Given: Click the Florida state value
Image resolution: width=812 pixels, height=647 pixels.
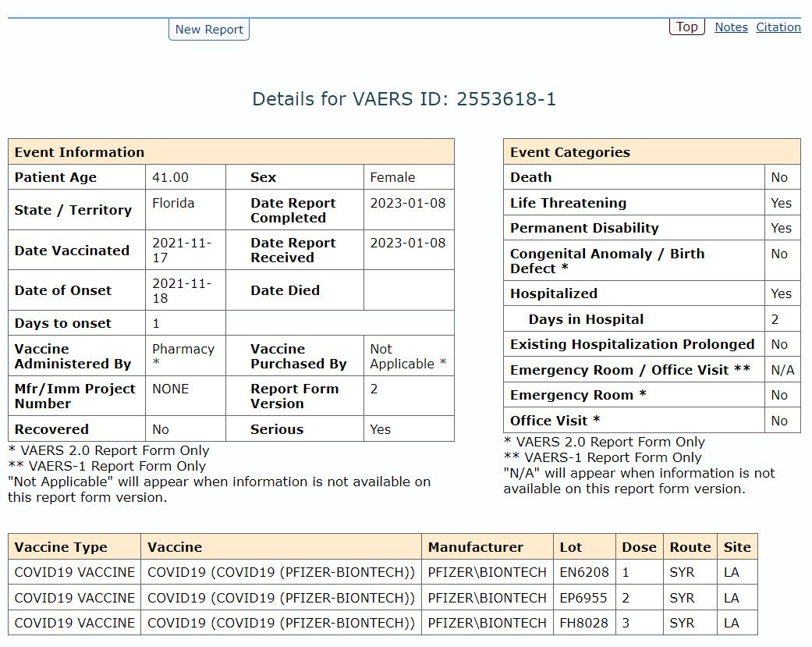Looking at the screenshot, I should click(173, 203).
